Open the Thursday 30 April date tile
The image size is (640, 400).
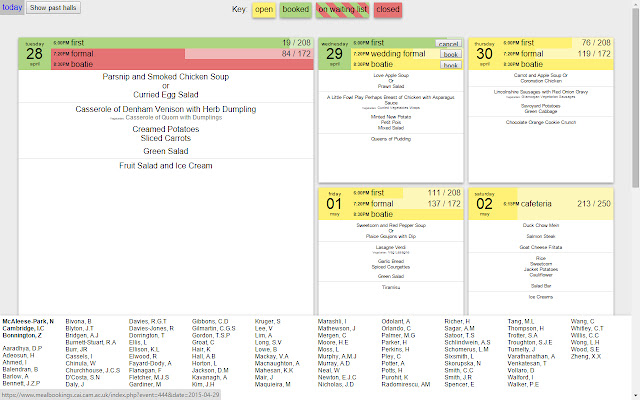[484, 54]
